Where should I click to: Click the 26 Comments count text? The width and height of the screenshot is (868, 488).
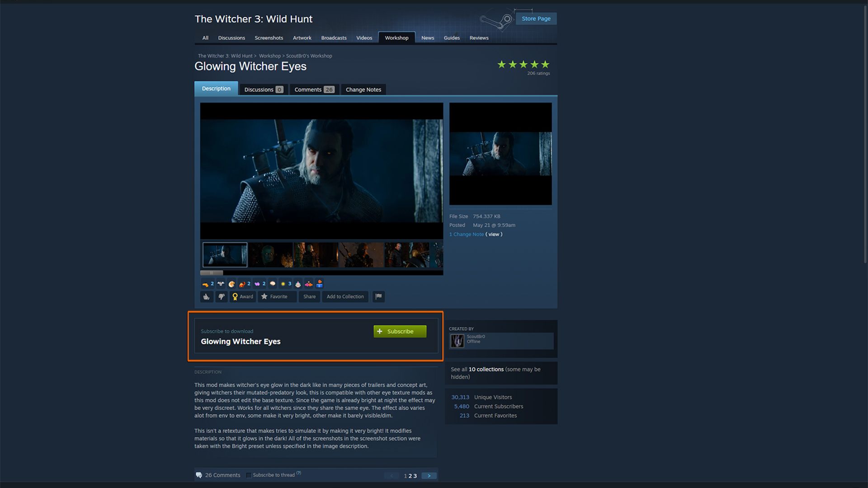223,475
